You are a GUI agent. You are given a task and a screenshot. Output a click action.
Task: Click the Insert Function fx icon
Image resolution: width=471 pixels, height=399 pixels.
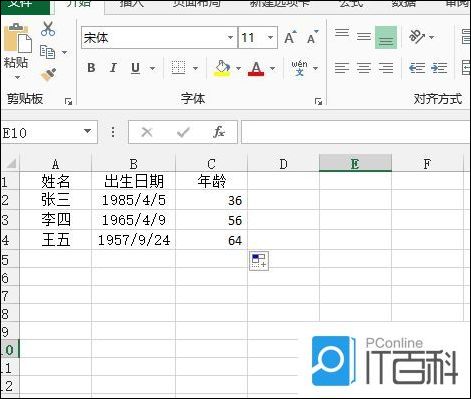pos(219,132)
